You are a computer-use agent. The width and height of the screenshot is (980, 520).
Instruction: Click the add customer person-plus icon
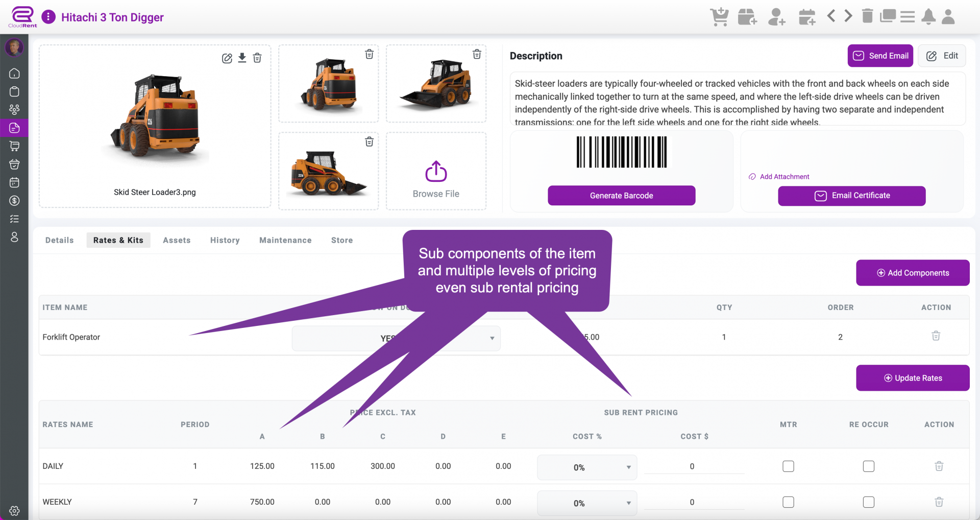(776, 17)
